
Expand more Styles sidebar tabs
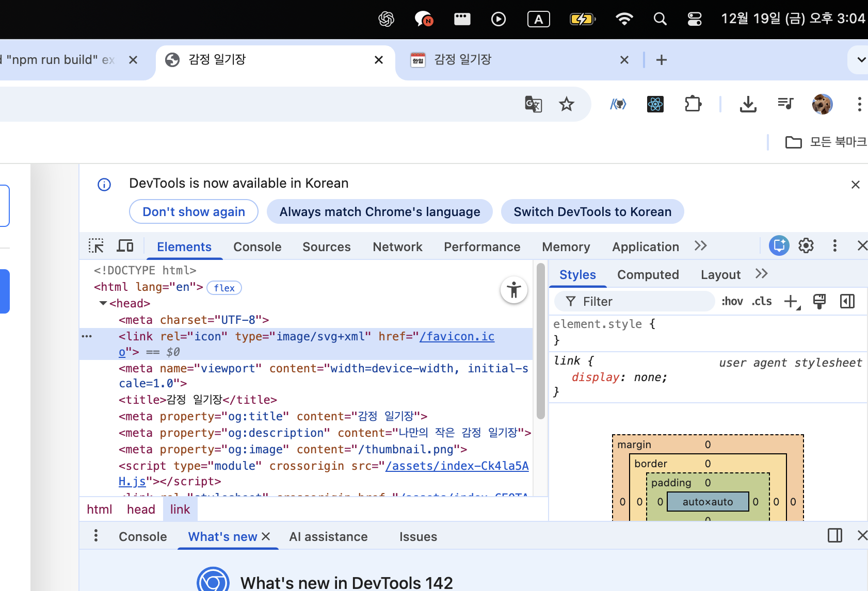coord(762,274)
